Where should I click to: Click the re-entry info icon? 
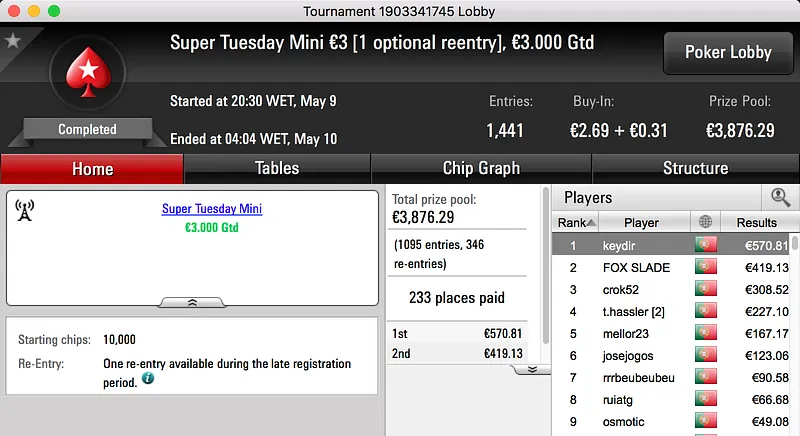tap(148, 379)
